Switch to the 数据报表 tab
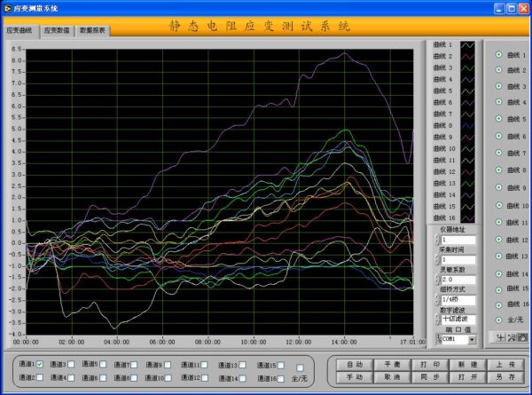The height and width of the screenshot is (395, 532). tap(93, 30)
